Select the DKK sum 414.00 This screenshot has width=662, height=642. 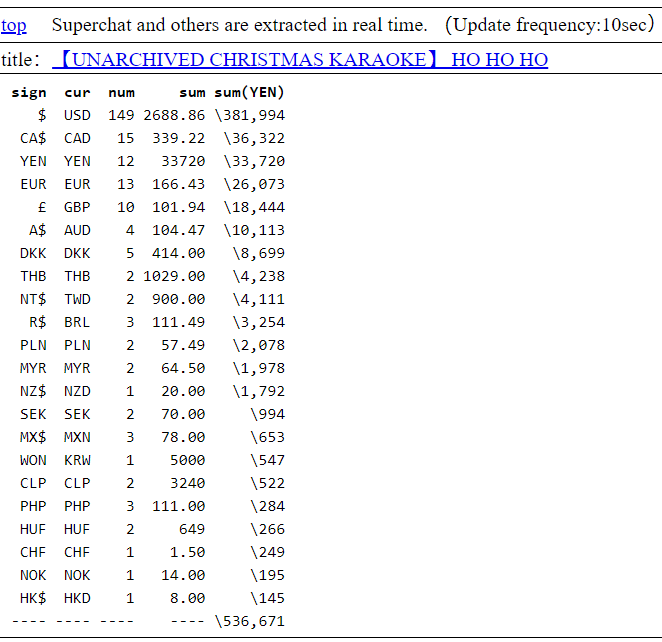(x=179, y=253)
